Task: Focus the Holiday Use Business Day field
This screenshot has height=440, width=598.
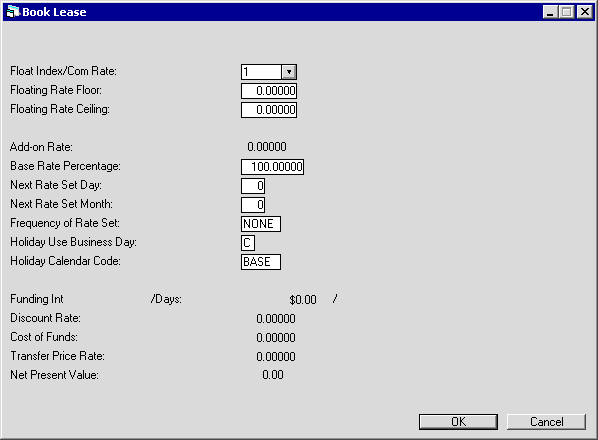Action: click(248, 243)
